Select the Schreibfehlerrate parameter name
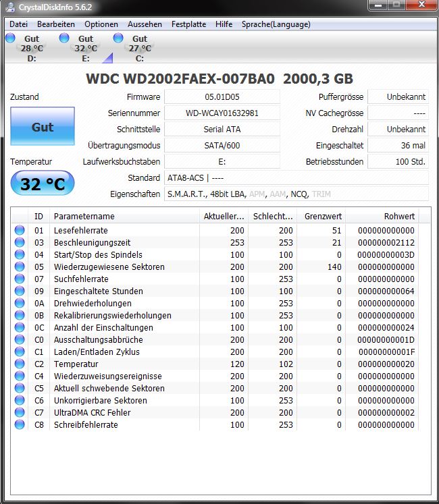Screen dimensions: 439x504 (x=86, y=424)
